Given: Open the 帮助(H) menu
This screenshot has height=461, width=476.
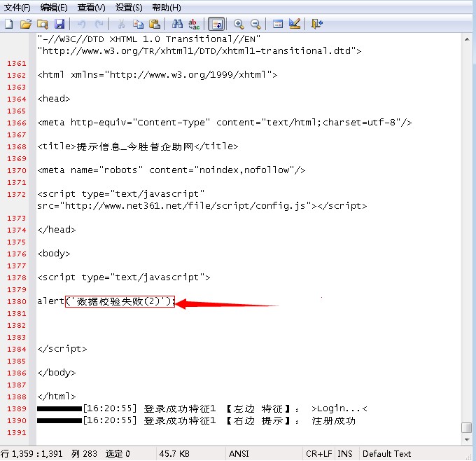Looking at the screenshot, I should [x=167, y=7].
